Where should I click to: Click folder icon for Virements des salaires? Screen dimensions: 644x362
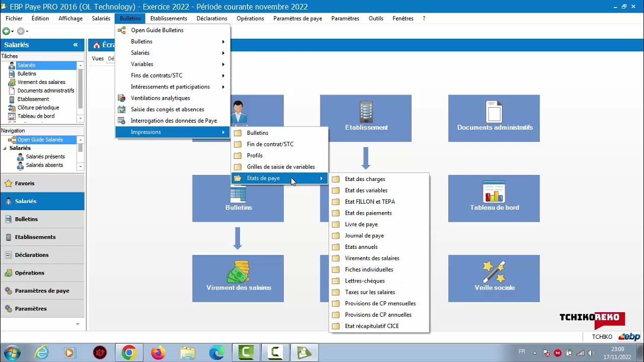click(336, 258)
